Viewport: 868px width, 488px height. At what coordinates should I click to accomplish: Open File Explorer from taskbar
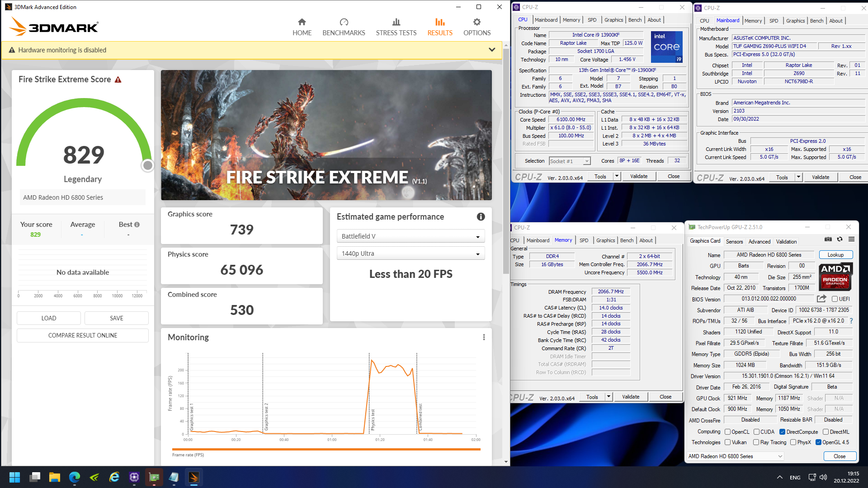point(55,477)
